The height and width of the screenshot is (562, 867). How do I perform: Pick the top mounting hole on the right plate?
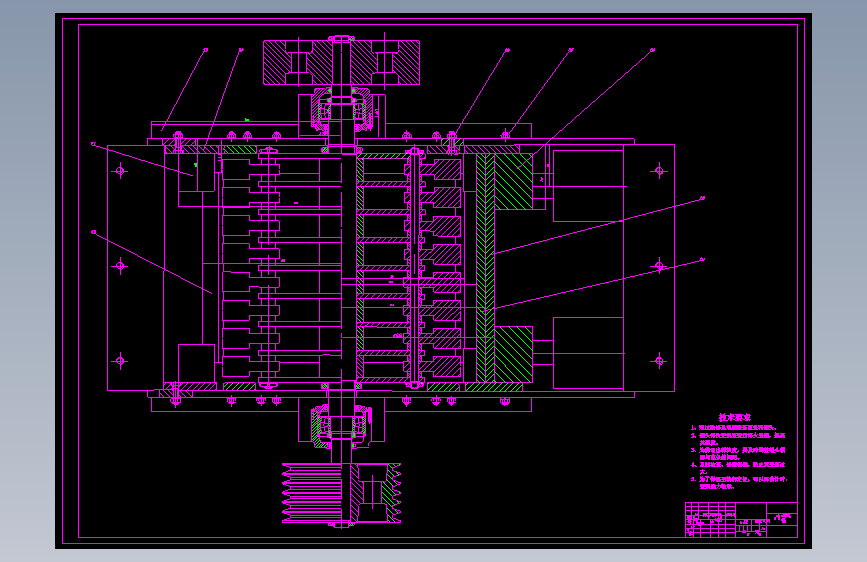point(659,171)
